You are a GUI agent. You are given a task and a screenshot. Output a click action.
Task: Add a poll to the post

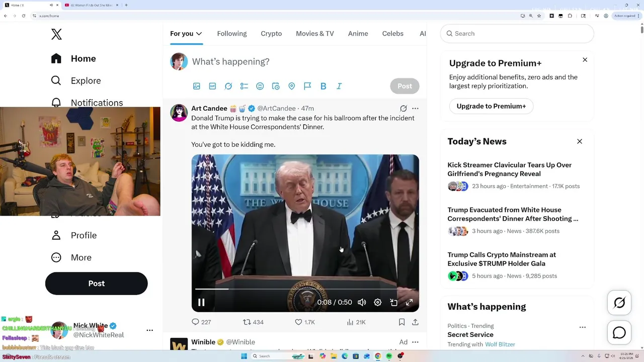(244, 86)
